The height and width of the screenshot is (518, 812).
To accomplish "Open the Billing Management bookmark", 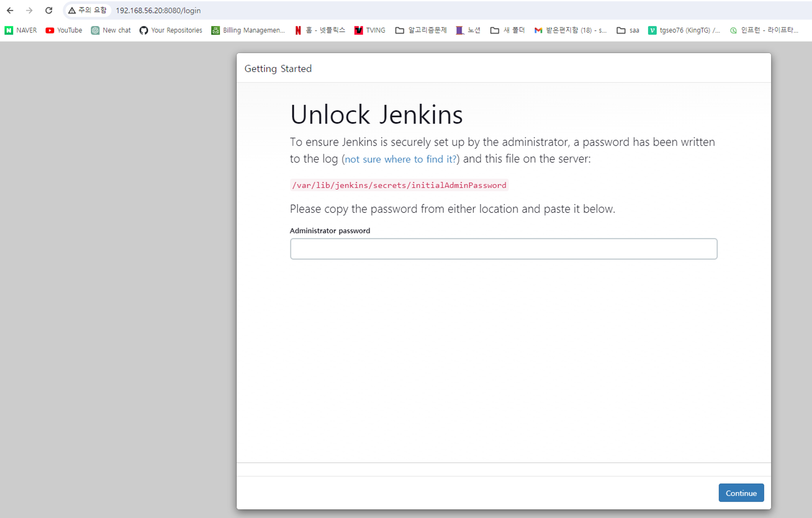I will pos(248,30).
